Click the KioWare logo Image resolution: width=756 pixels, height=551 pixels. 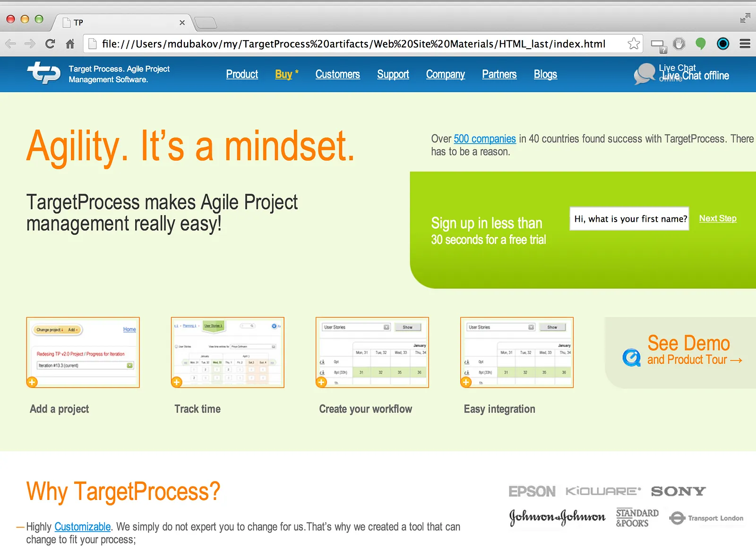click(603, 491)
